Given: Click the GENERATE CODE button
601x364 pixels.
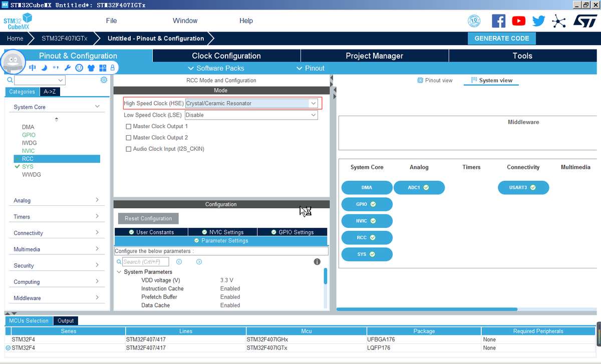Looking at the screenshot, I should [x=501, y=38].
